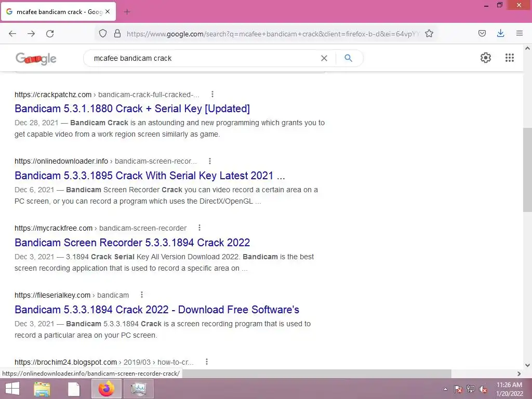
Task: Open the Firefox downloads panel
Action: (500, 33)
